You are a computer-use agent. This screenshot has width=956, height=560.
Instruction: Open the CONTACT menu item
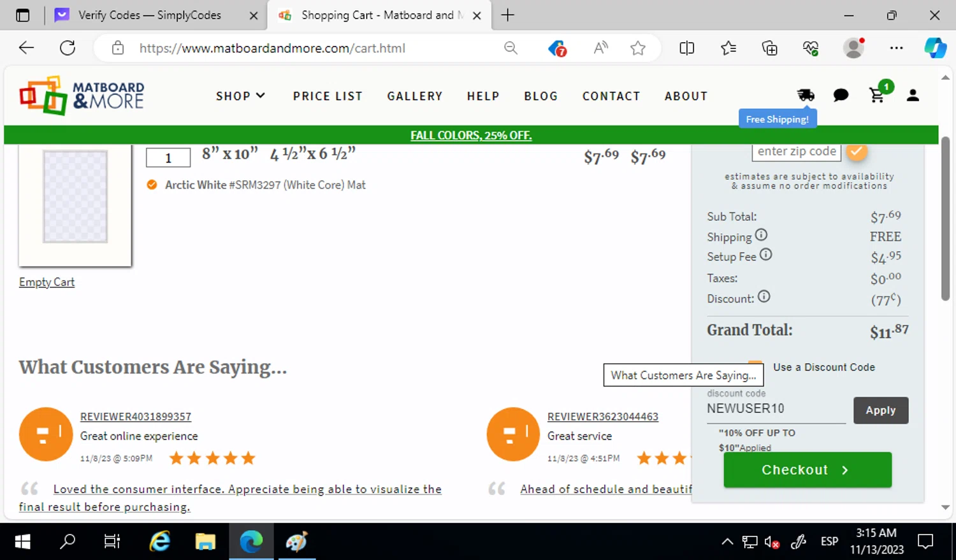tap(611, 96)
